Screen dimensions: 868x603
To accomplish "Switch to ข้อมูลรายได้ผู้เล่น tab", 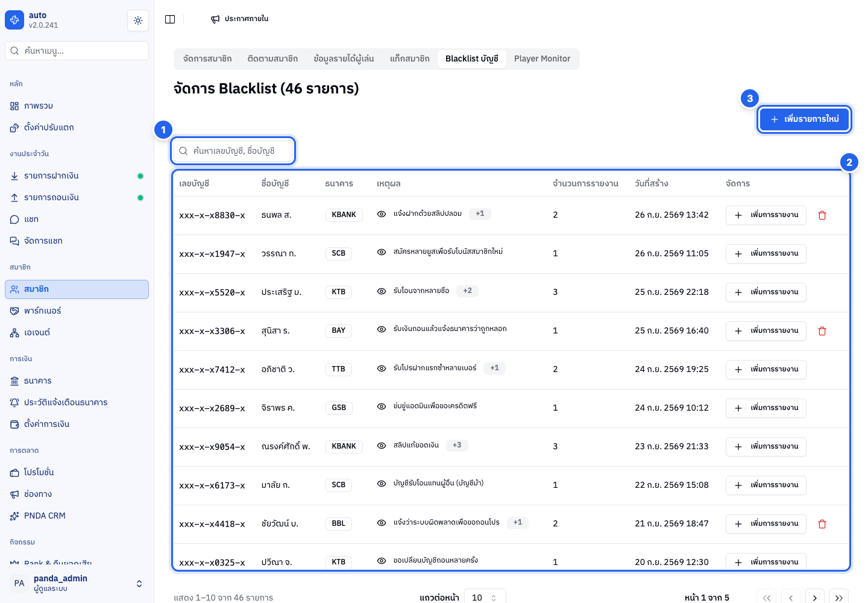I will [344, 59].
